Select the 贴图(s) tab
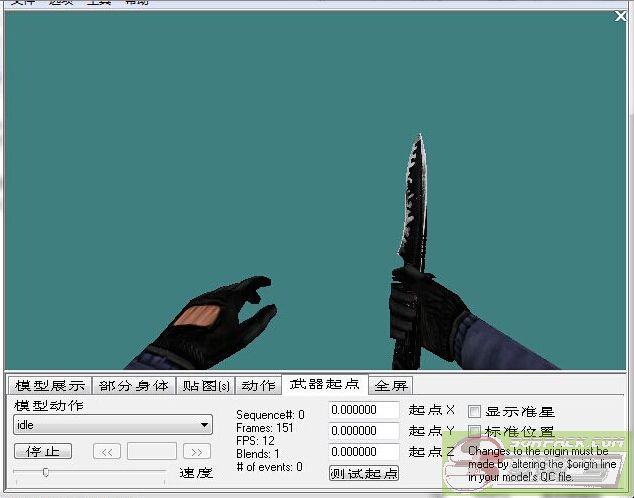634x498 pixels. (x=206, y=385)
